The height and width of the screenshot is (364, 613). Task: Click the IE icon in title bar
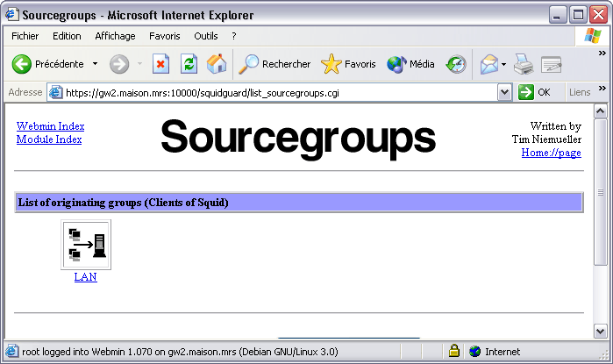point(11,14)
